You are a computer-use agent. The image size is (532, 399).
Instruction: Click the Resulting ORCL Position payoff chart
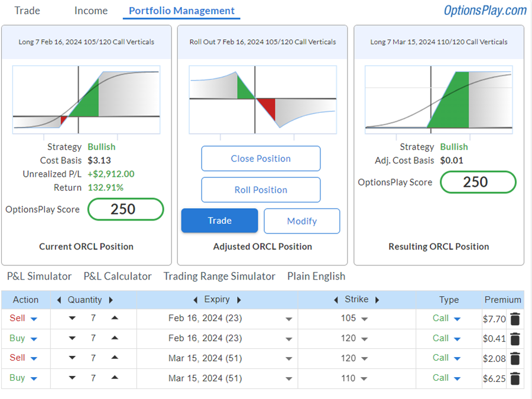pyautogui.click(x=439, y=100)
